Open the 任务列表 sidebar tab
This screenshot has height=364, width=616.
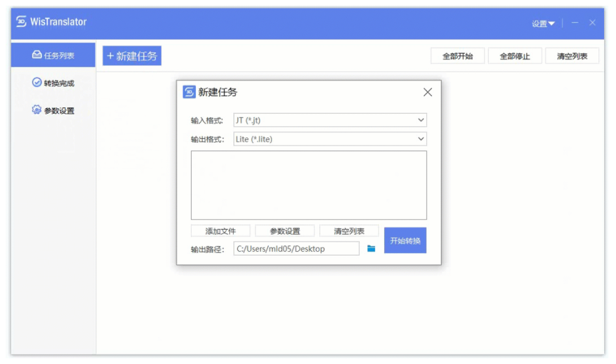click(x=53, y=55)
